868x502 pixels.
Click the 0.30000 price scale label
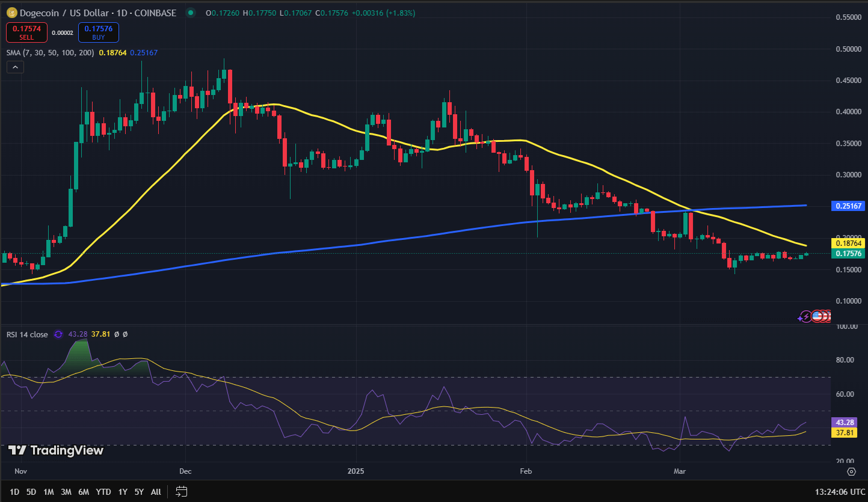pos(848,175)
